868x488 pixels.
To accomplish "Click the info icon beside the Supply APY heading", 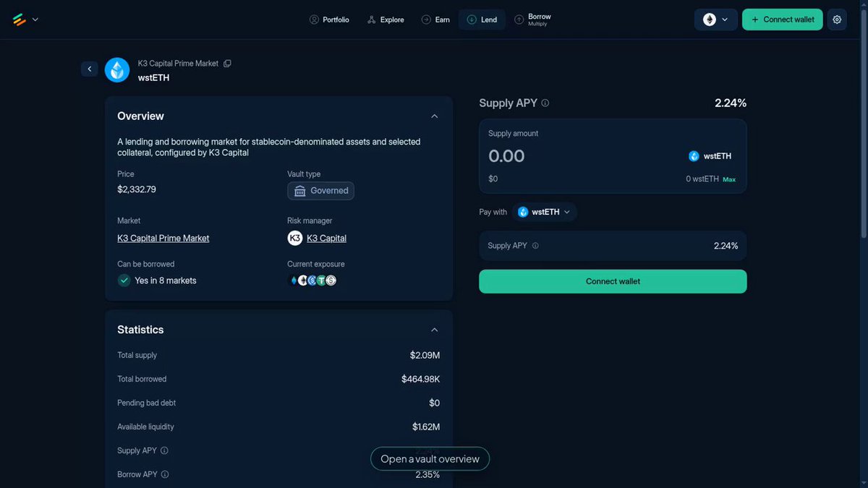I will click(545, 103).
